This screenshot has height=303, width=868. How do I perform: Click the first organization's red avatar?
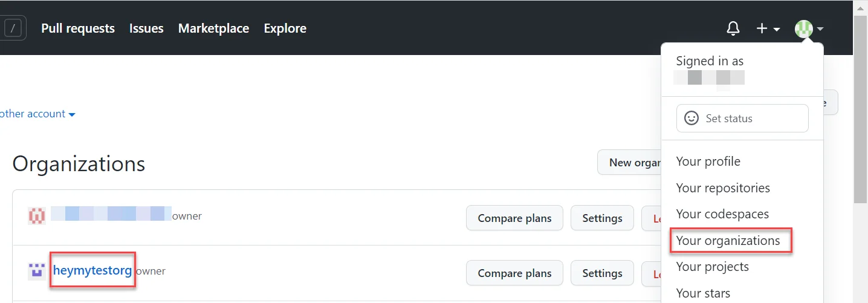click(37, 215)
